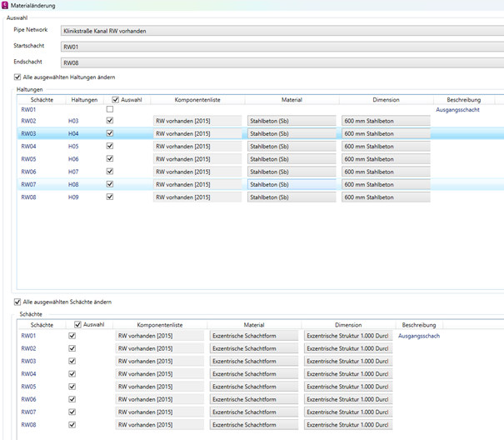Open Komponentenliste for Schacht RW02 in lower table
This screenshot has width=504, height=440.
159,349
